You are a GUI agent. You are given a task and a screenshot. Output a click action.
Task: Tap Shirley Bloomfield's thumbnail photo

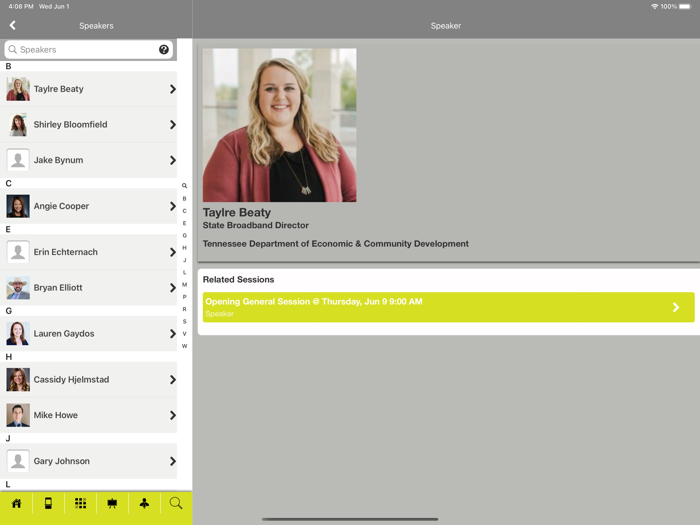pyautogui.click(x=18, y=125)
